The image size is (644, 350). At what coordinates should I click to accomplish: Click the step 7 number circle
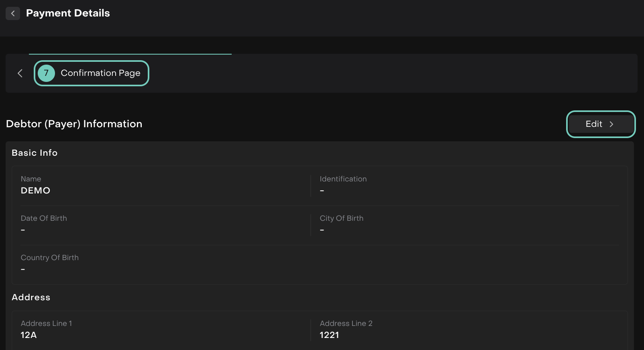click(46, 73)
